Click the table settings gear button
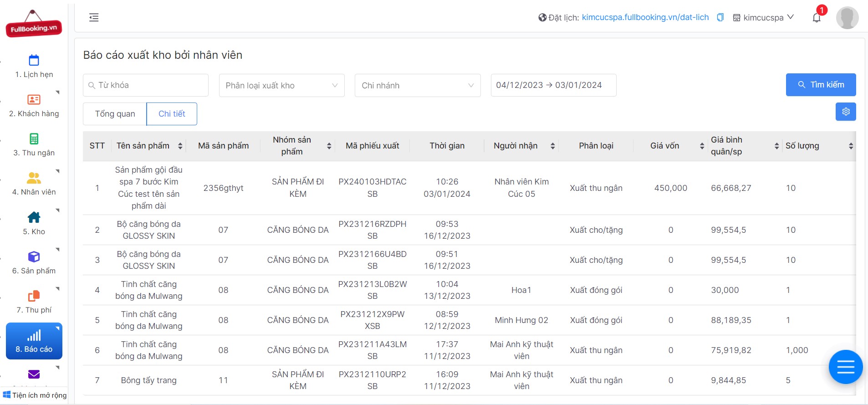868x405 pixels. pyautogui.click(x=846, y=112)
